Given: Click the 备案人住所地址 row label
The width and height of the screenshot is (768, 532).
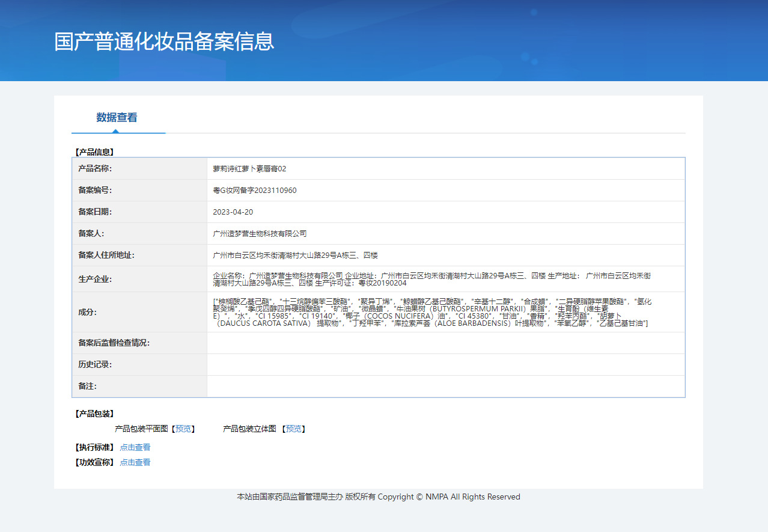Looking at the screenshot, I should coord(106,255).
